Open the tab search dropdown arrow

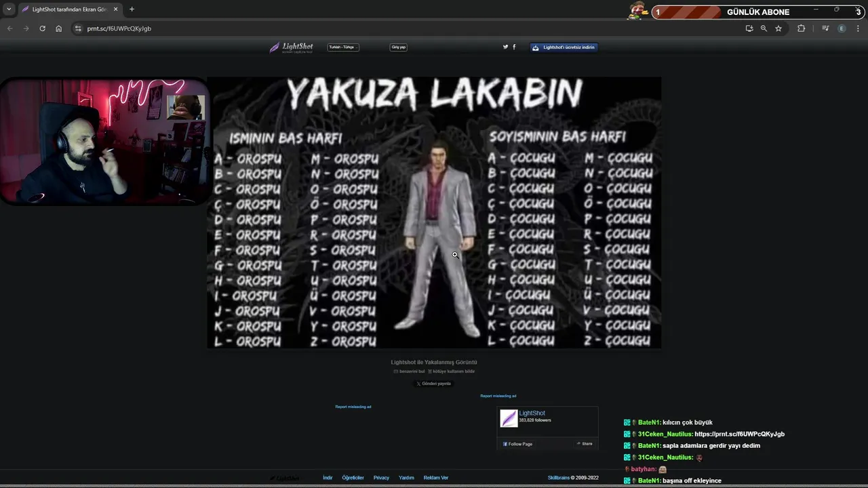tap(9, 9)
